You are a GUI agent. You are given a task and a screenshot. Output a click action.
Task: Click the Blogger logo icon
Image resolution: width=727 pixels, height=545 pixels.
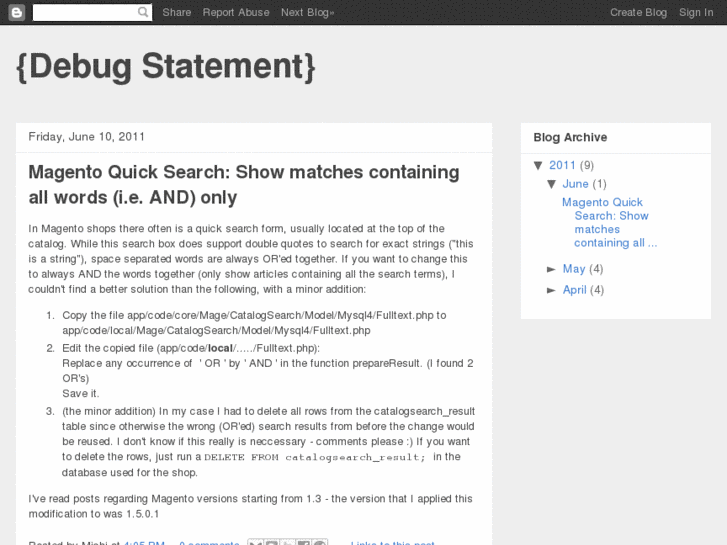[17, 13]
